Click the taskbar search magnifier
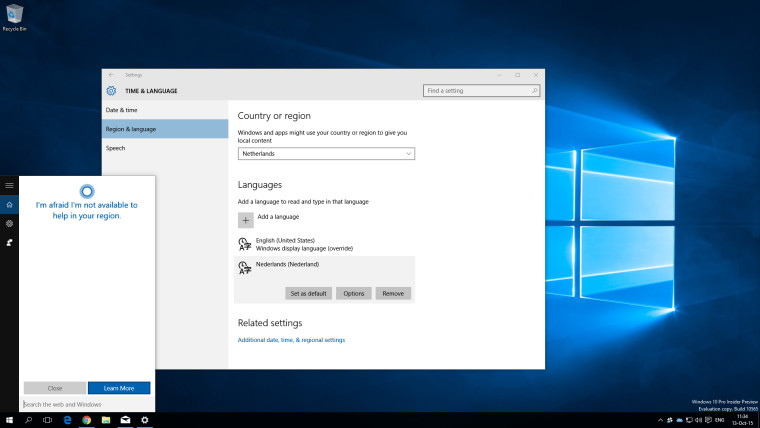 [29, 420]
